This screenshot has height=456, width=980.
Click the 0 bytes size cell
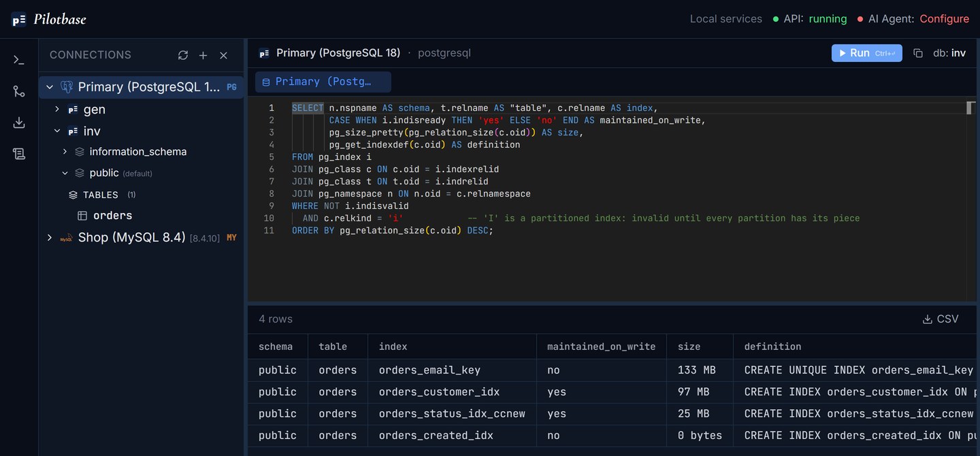pyautogui.click(x=700, y=436)
